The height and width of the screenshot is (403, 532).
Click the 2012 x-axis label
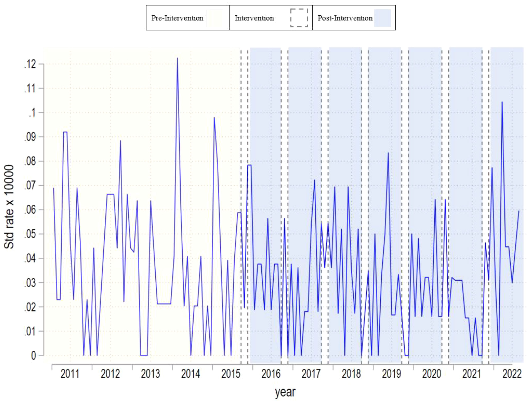(110, 374)
